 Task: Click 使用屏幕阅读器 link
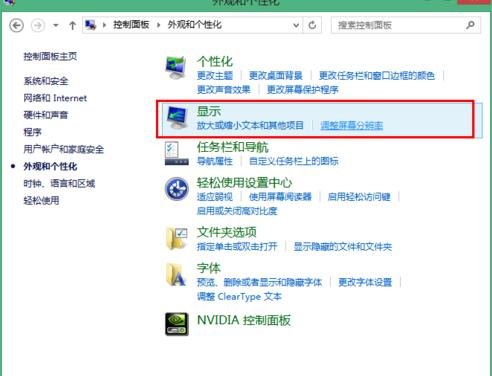click(x=280, y=197)
